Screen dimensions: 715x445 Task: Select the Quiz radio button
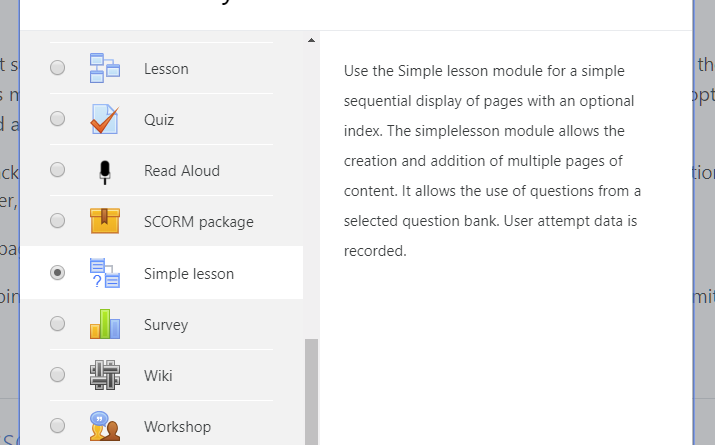57,119
